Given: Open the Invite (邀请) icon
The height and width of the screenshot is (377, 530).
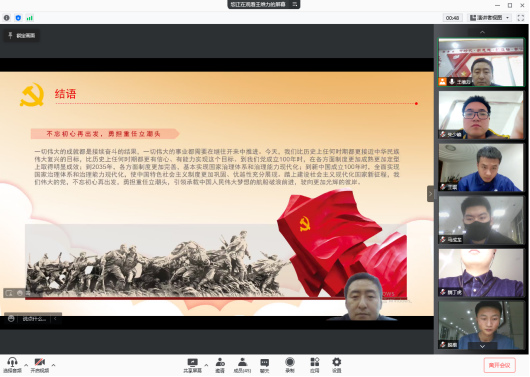Looking at the screenshot, I should (x=220, y=366).
